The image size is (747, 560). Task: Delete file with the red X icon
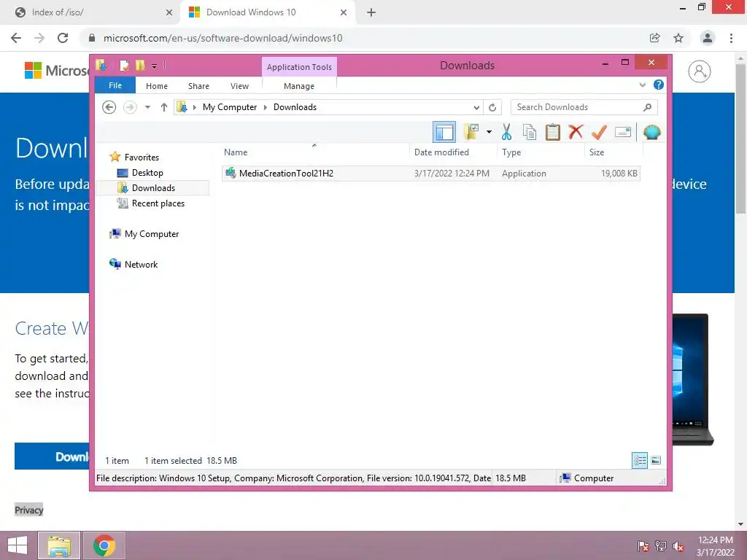(x=576, y=132)
